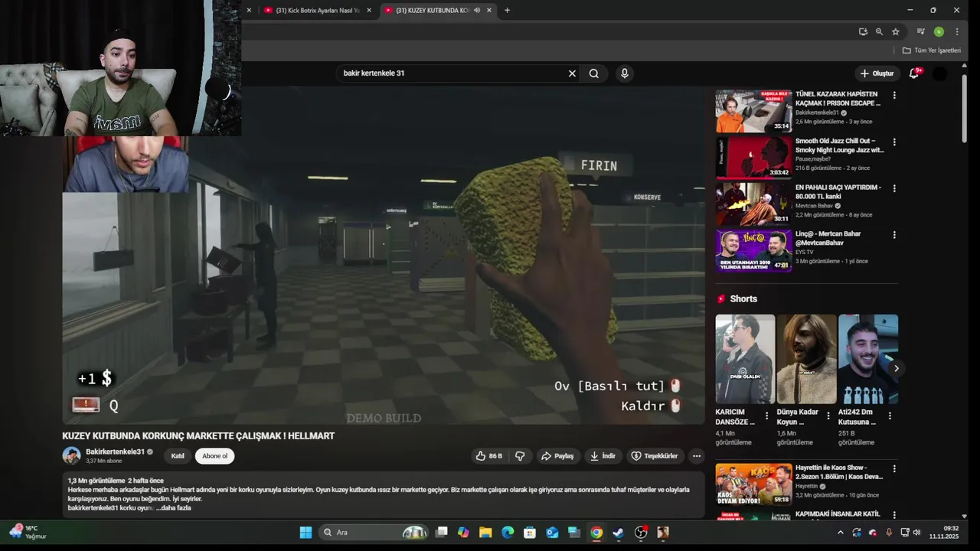Install the app from the address bar
Viewport: 980px width, 551px height.
[x=863, y=31]
